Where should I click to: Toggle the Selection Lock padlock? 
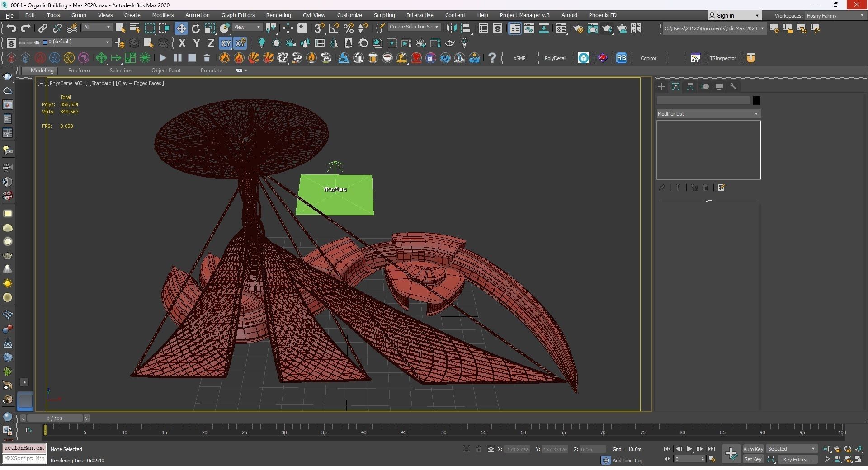click(478, 449)
